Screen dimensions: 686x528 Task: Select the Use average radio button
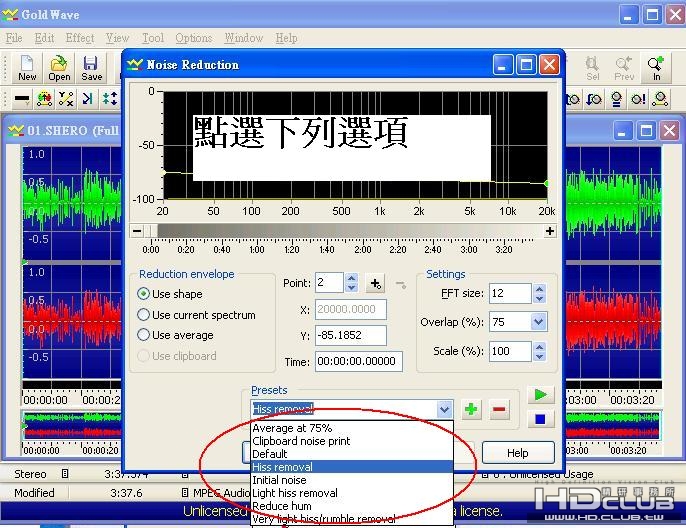pos(144,335)
